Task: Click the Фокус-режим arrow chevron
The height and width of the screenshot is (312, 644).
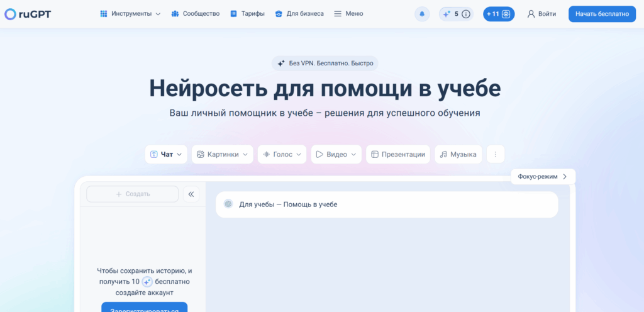Action: (x=565, y=177)
